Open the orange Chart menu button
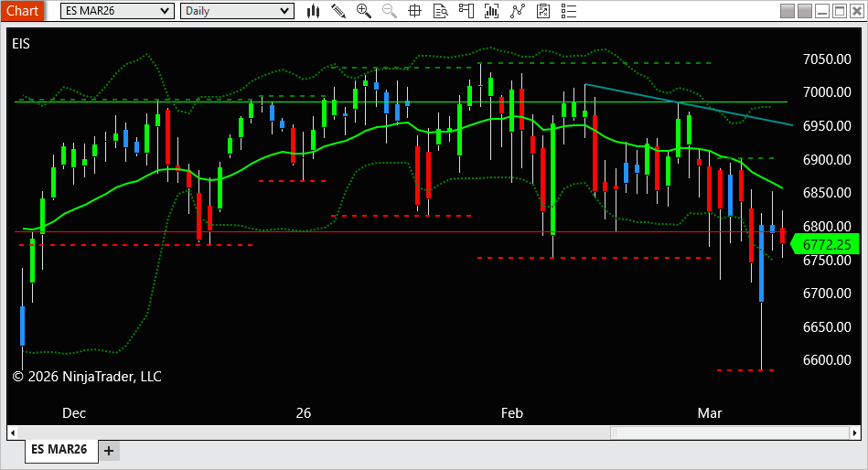 click(x=22, y=11)
